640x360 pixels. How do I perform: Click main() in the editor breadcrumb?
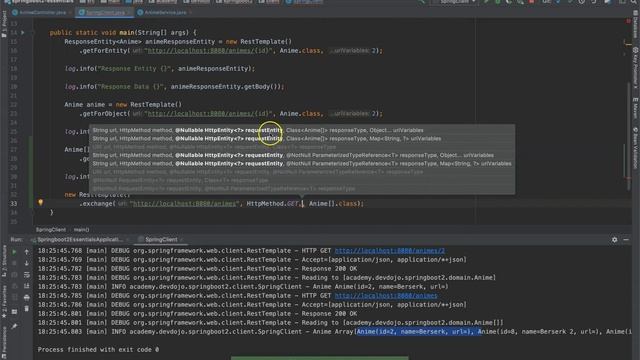coord(81,230)
